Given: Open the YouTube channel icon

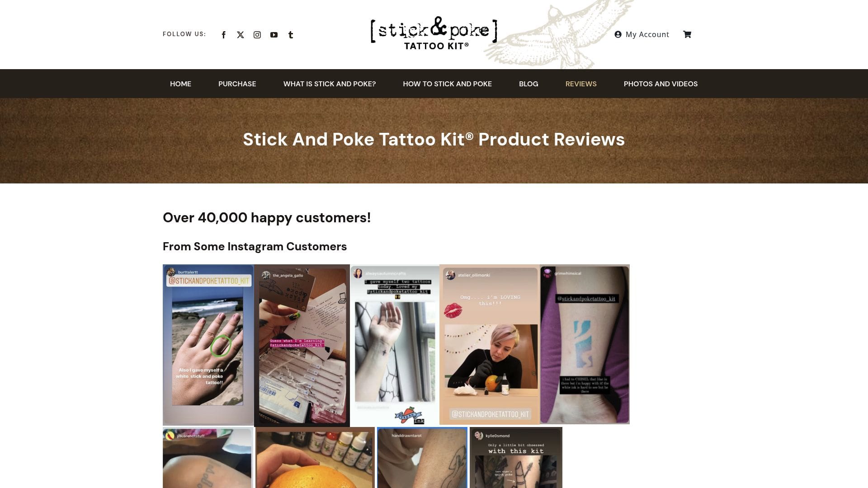Looking at the screenshot, I should (274, 35).
